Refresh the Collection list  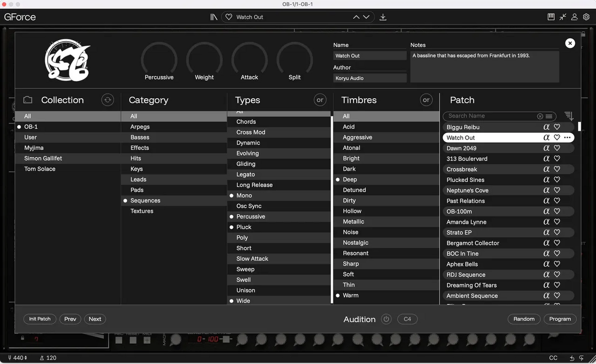pyautogui.click(x=107, y=100)
